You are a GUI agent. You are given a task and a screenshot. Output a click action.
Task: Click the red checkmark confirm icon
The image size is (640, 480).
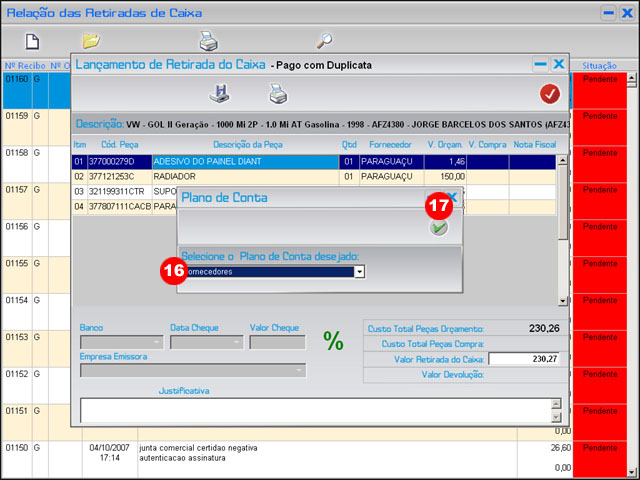coord(549,94)
